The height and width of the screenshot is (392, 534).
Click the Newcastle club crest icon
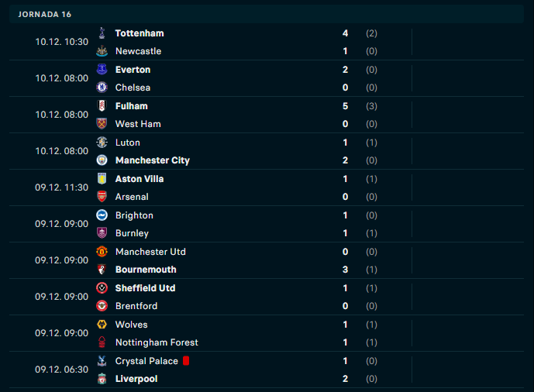102,51
